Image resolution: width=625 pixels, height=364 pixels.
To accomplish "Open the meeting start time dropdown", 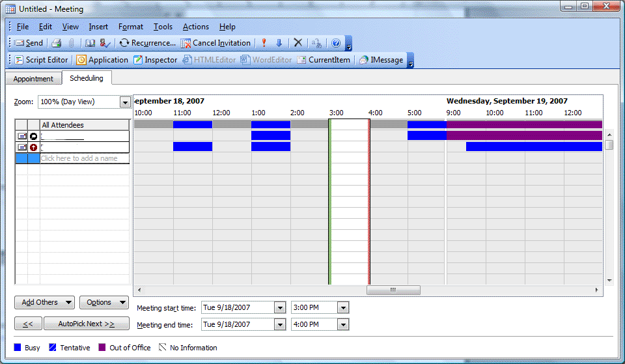I will (x=343, y=307).
